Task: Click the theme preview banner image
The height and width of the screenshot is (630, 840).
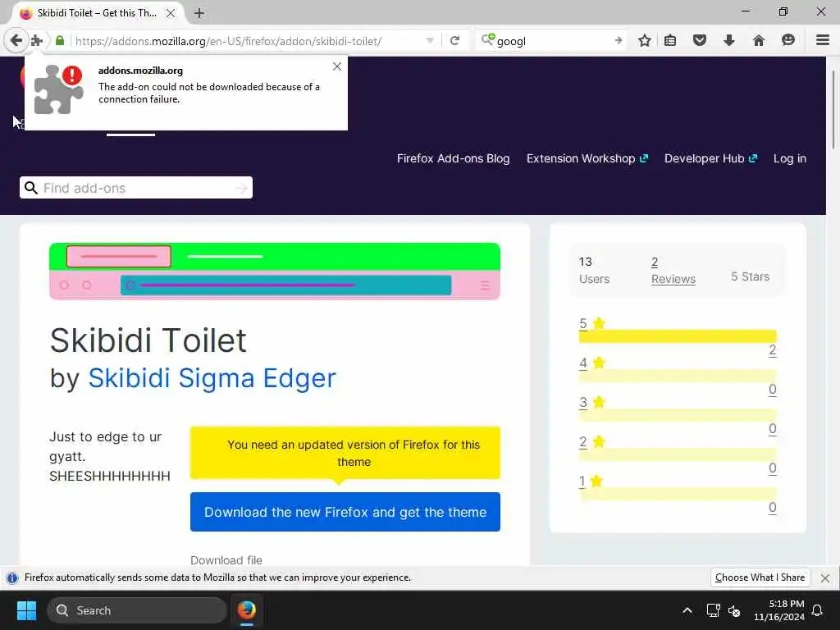Action: [x=275, y=271]
